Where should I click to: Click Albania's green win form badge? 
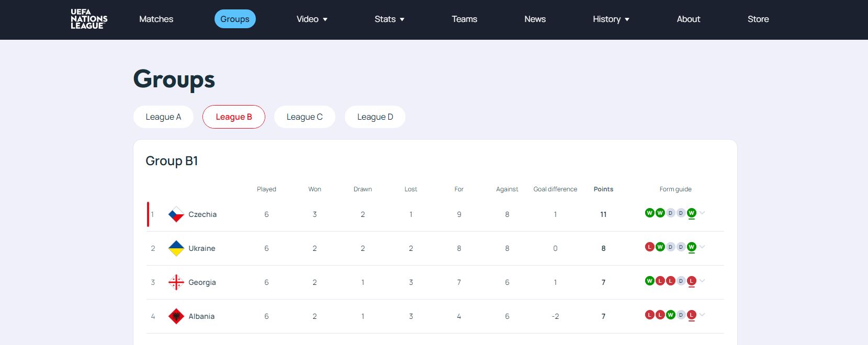670,315
